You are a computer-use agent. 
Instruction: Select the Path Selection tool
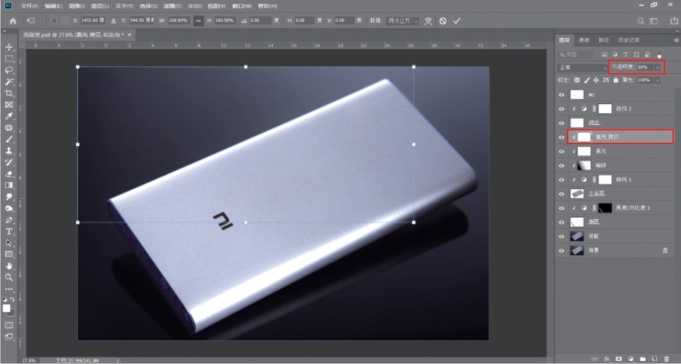point(9,243)
